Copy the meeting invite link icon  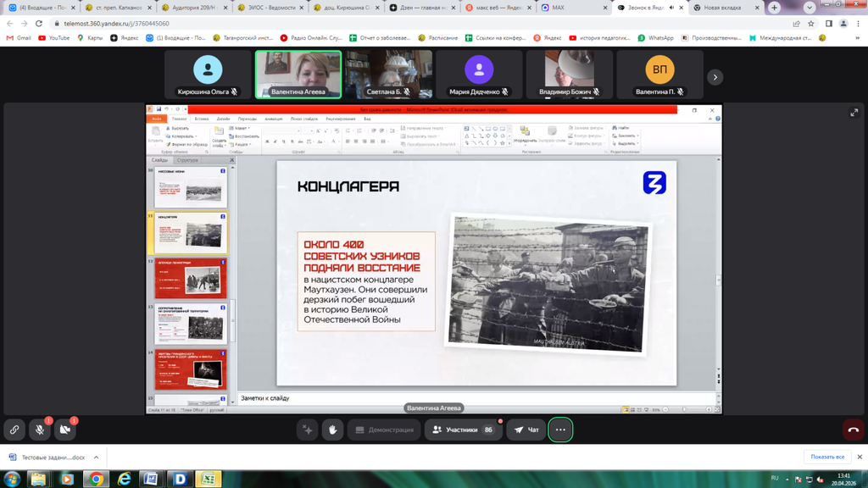(14, 430)
